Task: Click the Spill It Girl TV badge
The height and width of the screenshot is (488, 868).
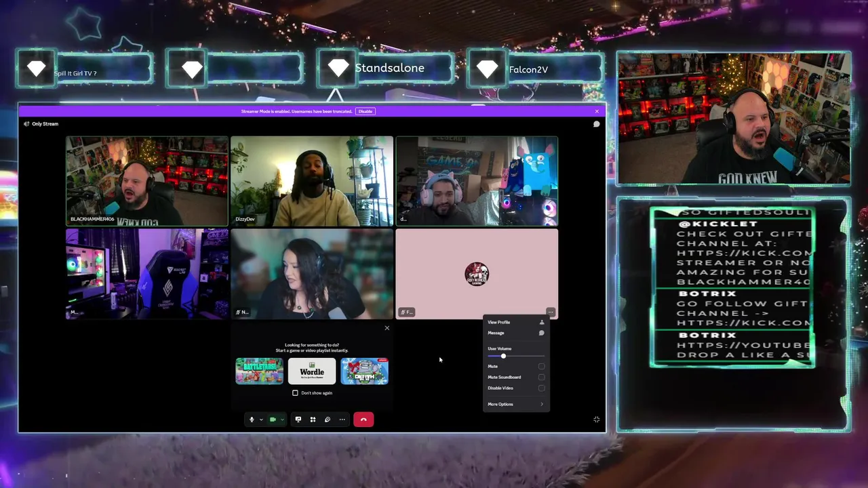Action: (x=85, y=69)
